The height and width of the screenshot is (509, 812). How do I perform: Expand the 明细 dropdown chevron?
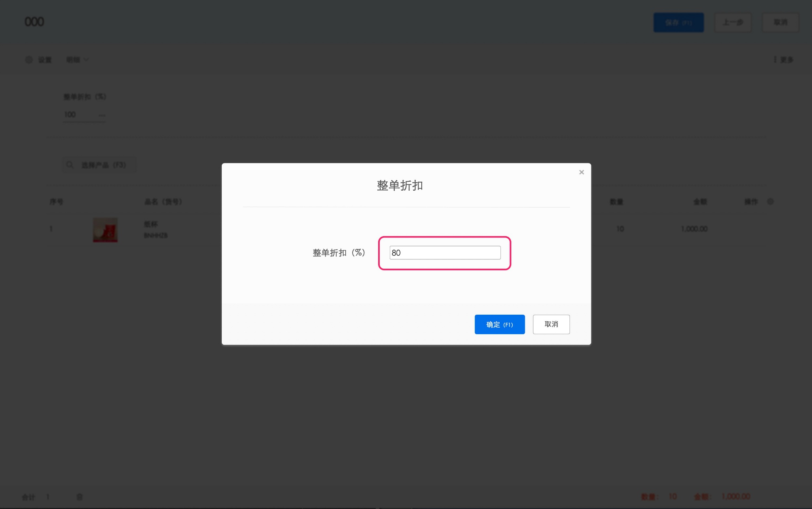click(x=86, y=59)
